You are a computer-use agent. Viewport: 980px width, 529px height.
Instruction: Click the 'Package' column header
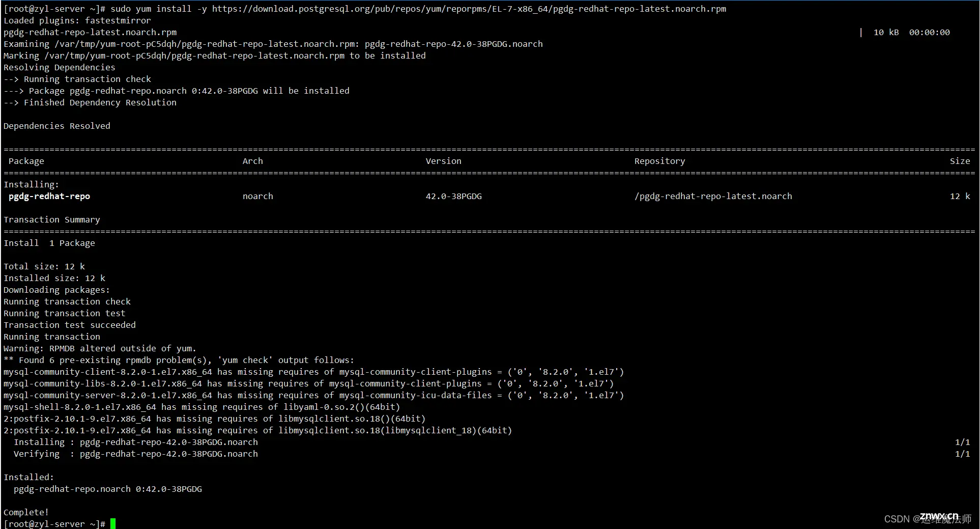(26, 161)
